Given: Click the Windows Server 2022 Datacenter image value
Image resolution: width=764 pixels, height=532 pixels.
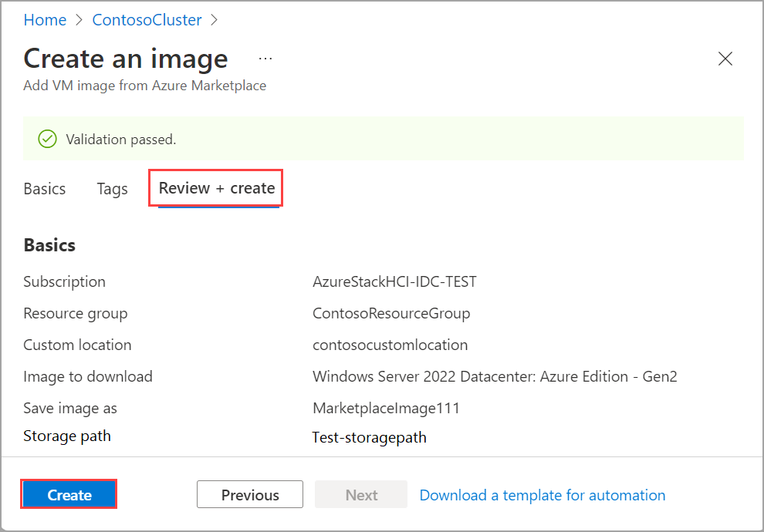Looking at the screenshot, I should 495,376.
